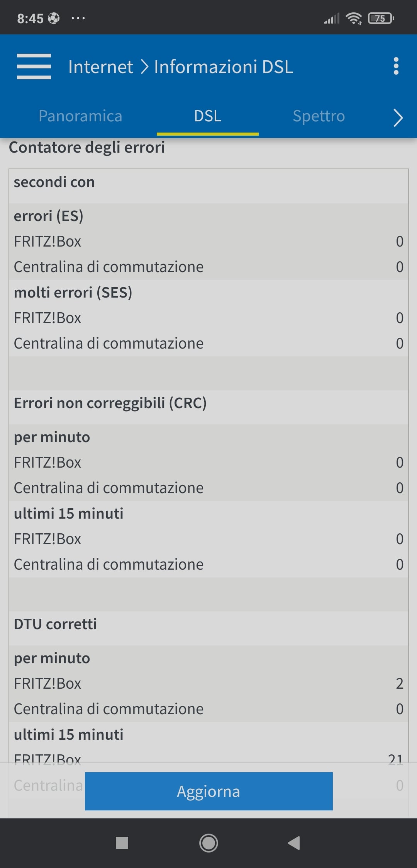Switch to the Panoramica tab
Image resolution: width=417 pixels, height=868 pixels.
[x=80, y=116]
